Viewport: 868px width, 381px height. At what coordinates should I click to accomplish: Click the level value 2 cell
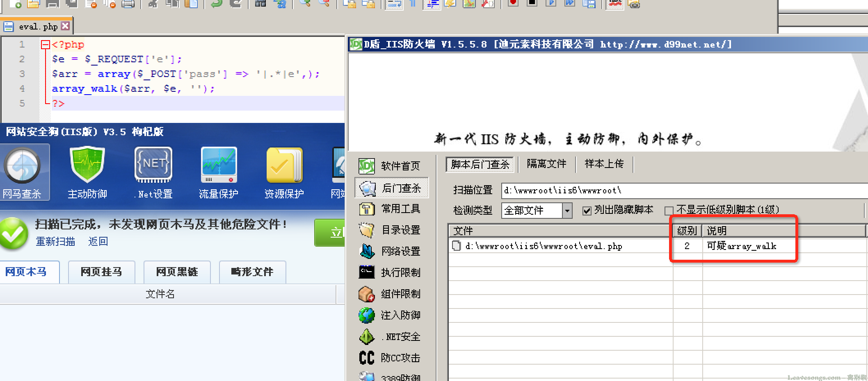click(x=687, y=246)
